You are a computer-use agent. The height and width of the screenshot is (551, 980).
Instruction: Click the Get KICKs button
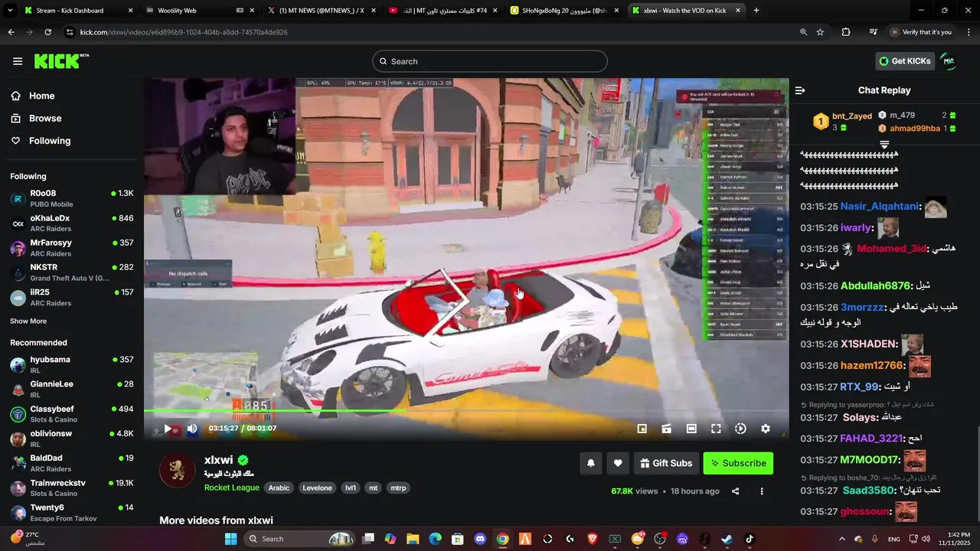point(905,61)
